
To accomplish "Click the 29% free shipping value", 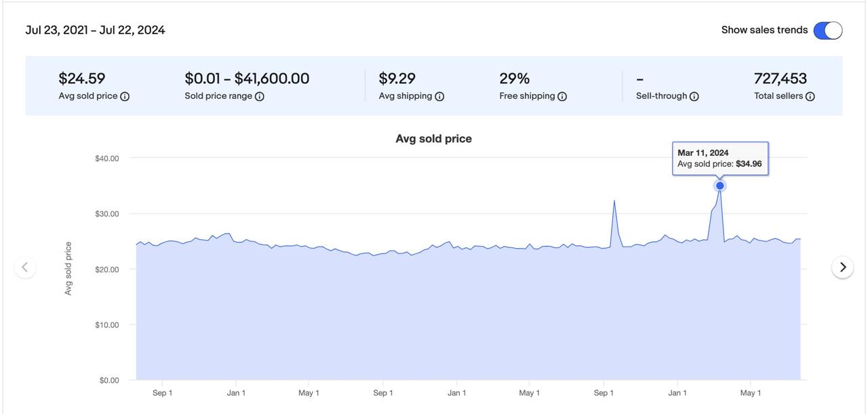I will (x=515, y=79).
